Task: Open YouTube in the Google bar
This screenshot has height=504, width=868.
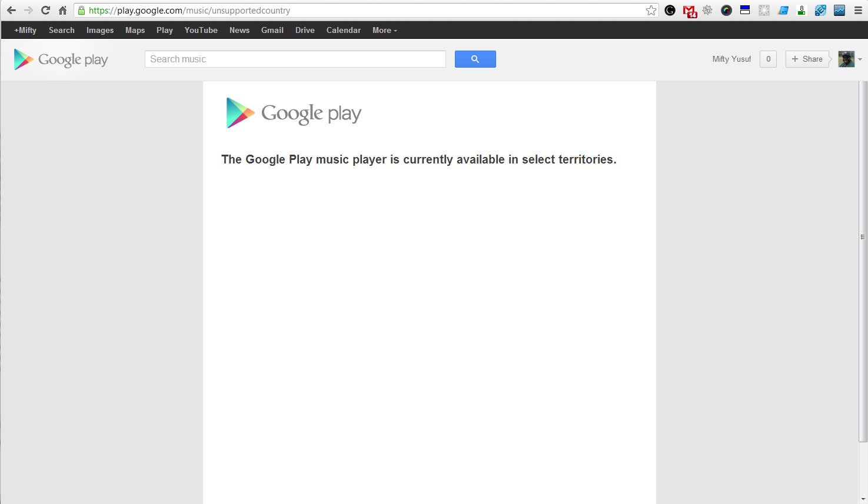Action: coord(201,30)
